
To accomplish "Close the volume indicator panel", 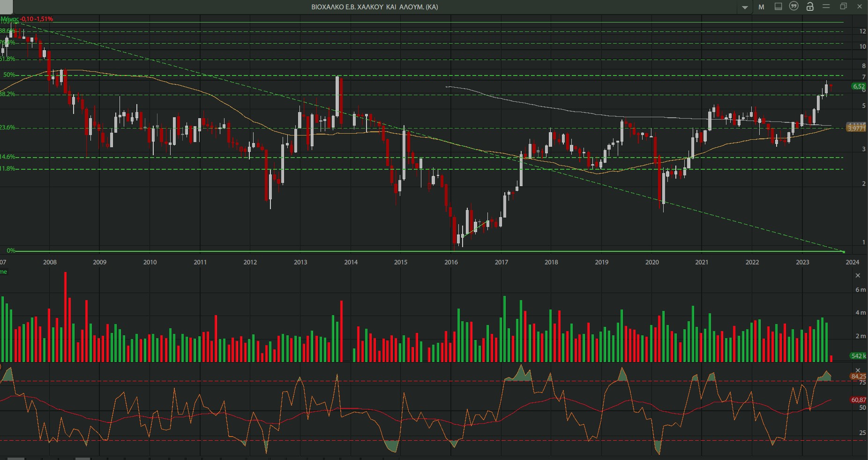I will [858, 275].
